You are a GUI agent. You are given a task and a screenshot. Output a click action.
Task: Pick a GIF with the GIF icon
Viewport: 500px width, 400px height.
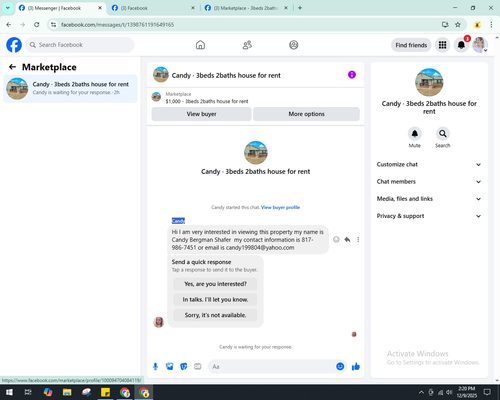198,367
